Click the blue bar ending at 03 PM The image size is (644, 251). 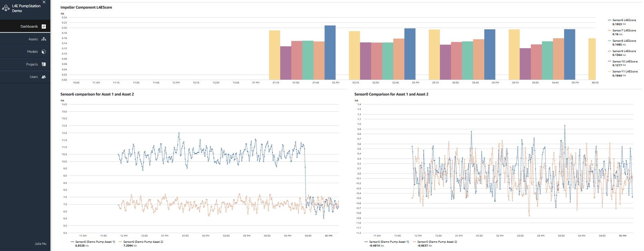[x=410, y=54]
